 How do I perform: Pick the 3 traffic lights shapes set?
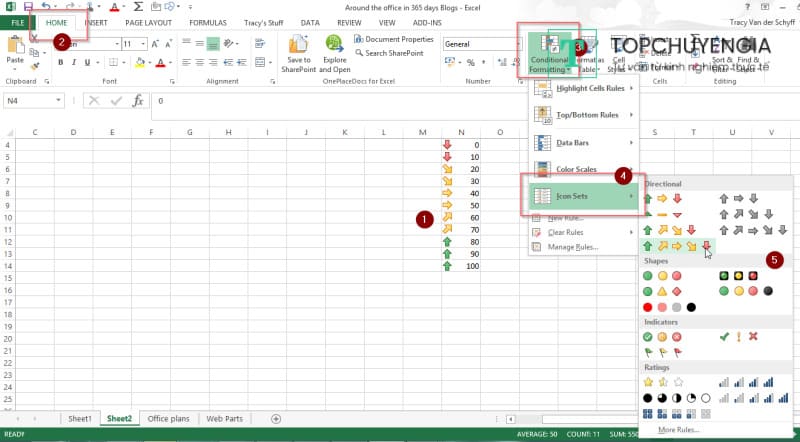point(662,276)
